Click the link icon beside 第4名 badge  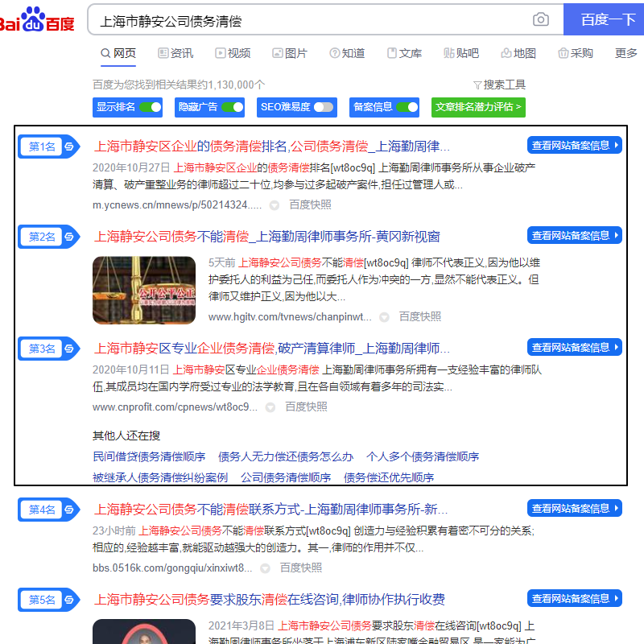pos(69,510)
